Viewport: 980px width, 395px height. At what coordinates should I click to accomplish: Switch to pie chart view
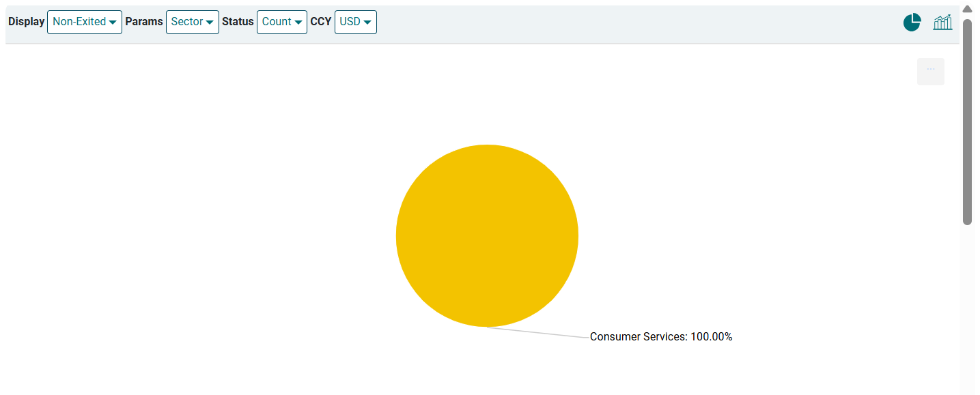tap(912, 23)
